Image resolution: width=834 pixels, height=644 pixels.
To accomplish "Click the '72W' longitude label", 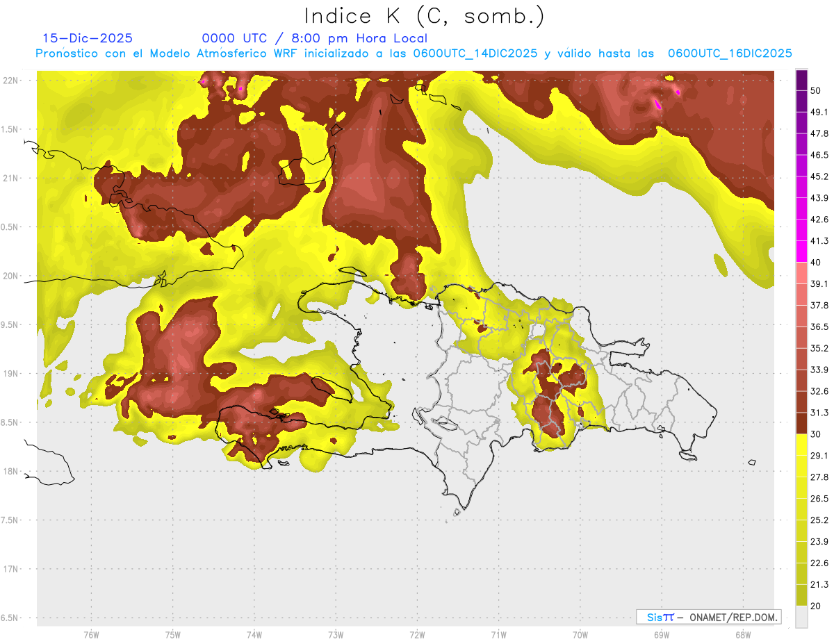I will coord(417,635).
